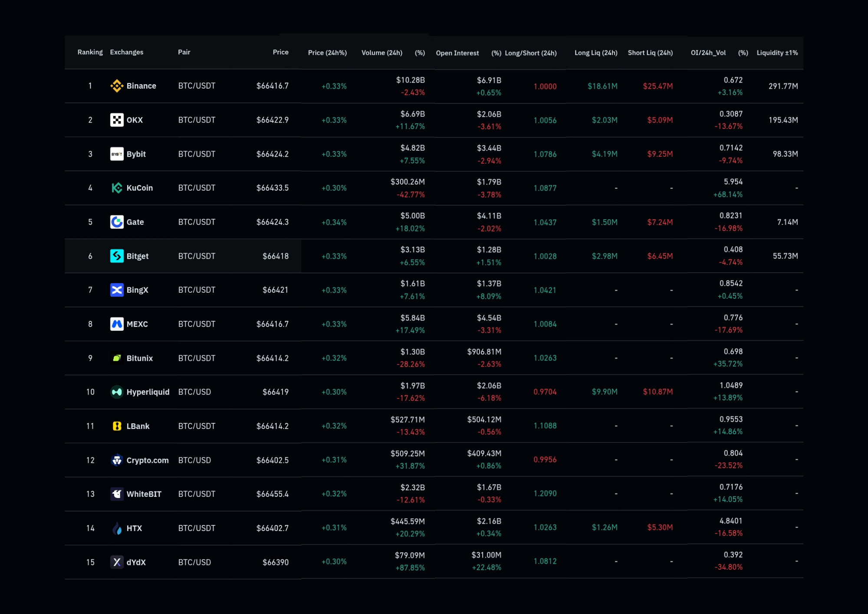Screen dimensions: 868x614
Task: Click dYdX volume change +87.85%
Action: (410, 568)
